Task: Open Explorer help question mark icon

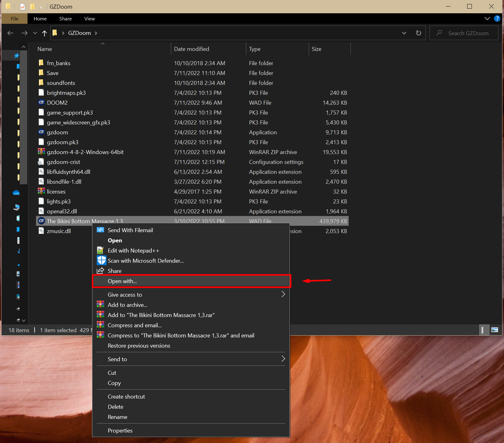Action: point(497,19)
